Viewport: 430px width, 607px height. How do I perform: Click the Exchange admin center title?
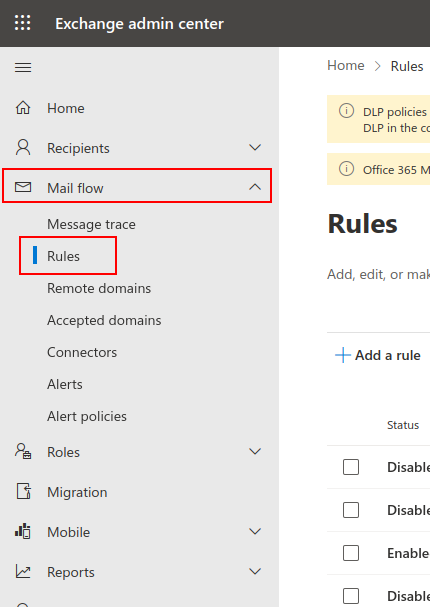pos(139,24)
